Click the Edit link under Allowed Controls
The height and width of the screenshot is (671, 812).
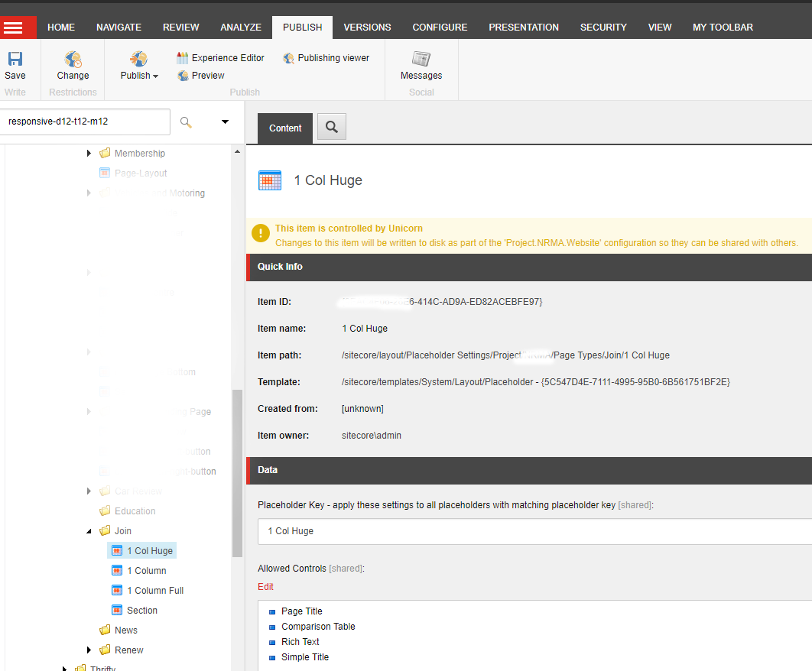click(265, 586)
